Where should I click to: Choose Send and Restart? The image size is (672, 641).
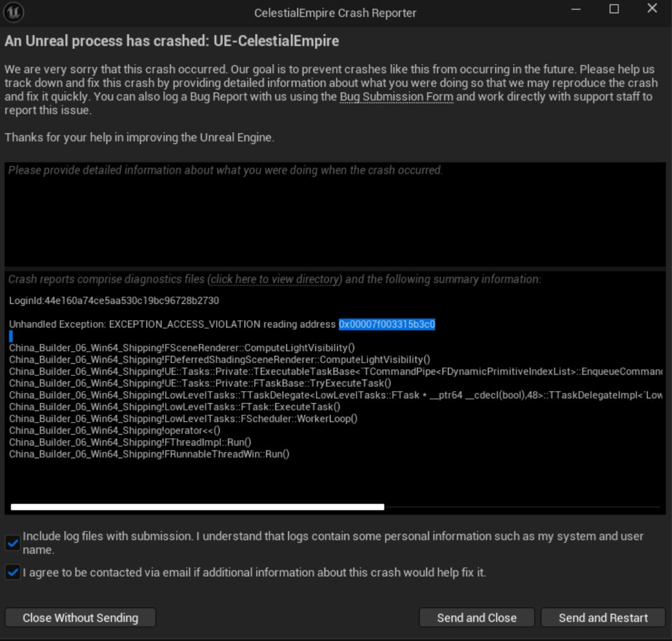tap(603, 618)
